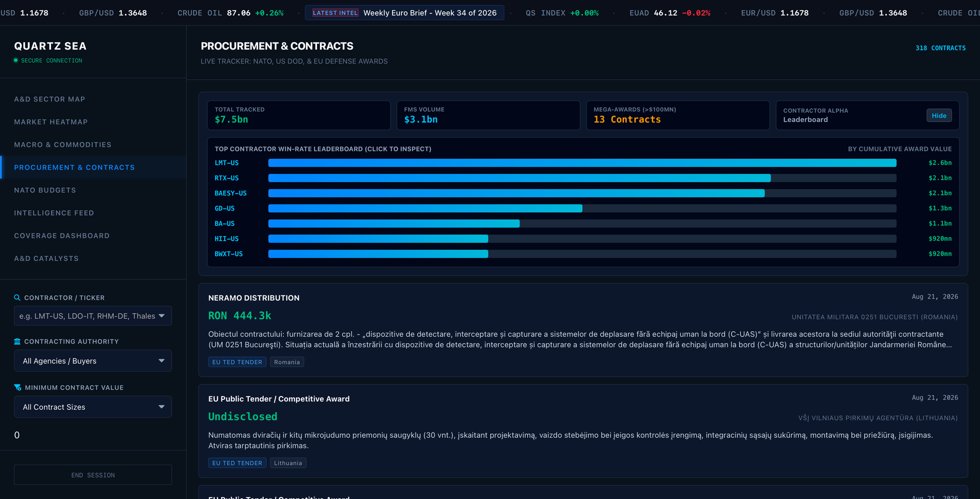This screenshot has width=980, height=499.
Task: Click the $1.3bn value for GD-US
Action: pos(940,208)
